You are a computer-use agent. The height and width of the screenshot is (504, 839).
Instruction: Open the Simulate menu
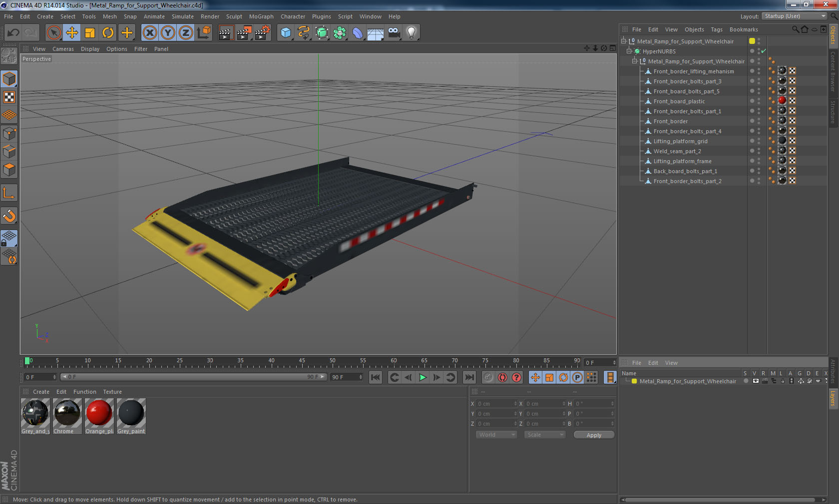(183, 16)
